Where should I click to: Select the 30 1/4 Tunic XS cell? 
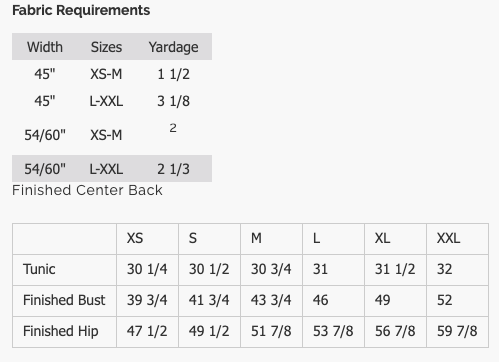(x=148, y=270)
